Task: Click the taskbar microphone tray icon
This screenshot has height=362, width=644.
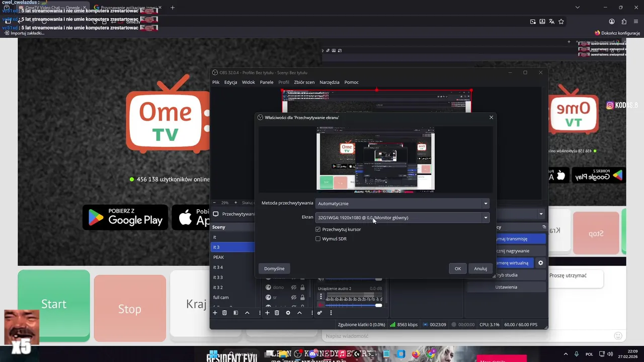Action: [577, 354]
